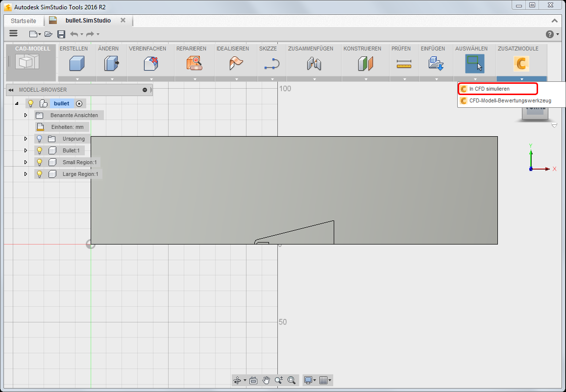The height and width of the screenshot is (392, 566).
Task: Open the Einfügen dropdown arrow
Action: pyautogui.click(x=436, y=79)
